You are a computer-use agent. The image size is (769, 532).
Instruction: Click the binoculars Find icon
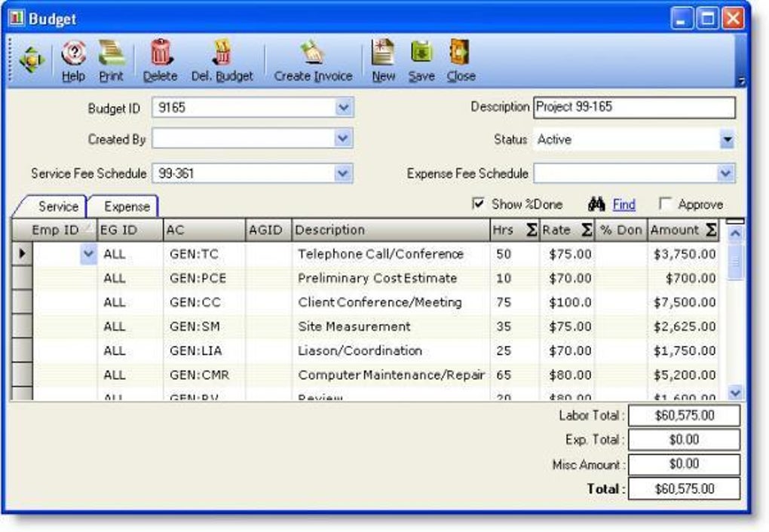pyautogui.click(x=598, y=204)
